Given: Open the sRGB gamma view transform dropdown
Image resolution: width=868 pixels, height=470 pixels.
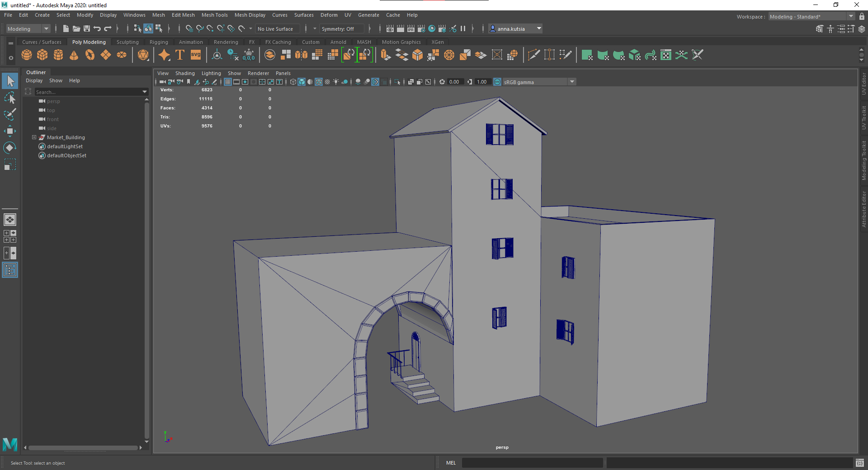Looking at the screenshot, I should (x=539, y=82).
